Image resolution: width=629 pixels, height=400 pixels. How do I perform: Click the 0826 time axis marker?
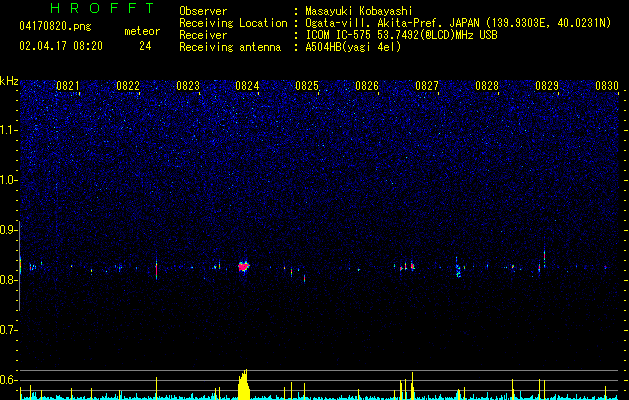tap(367, 86)
